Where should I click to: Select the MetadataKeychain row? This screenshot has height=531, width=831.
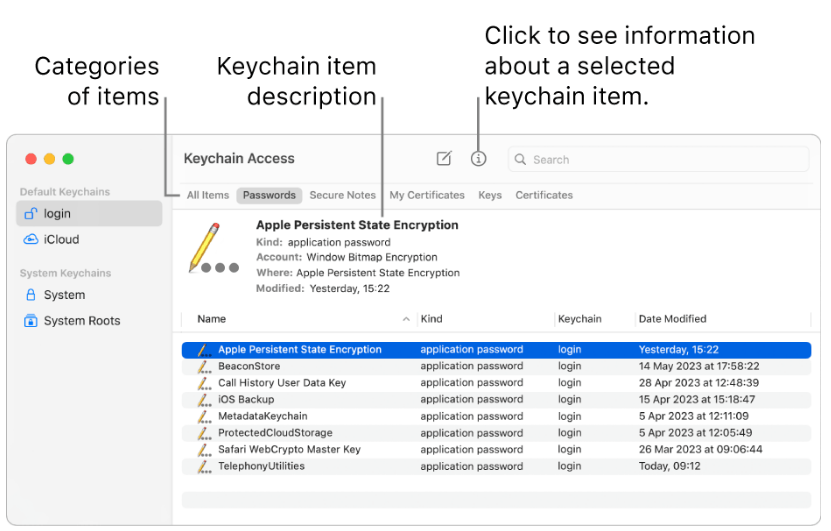point(496,416)
